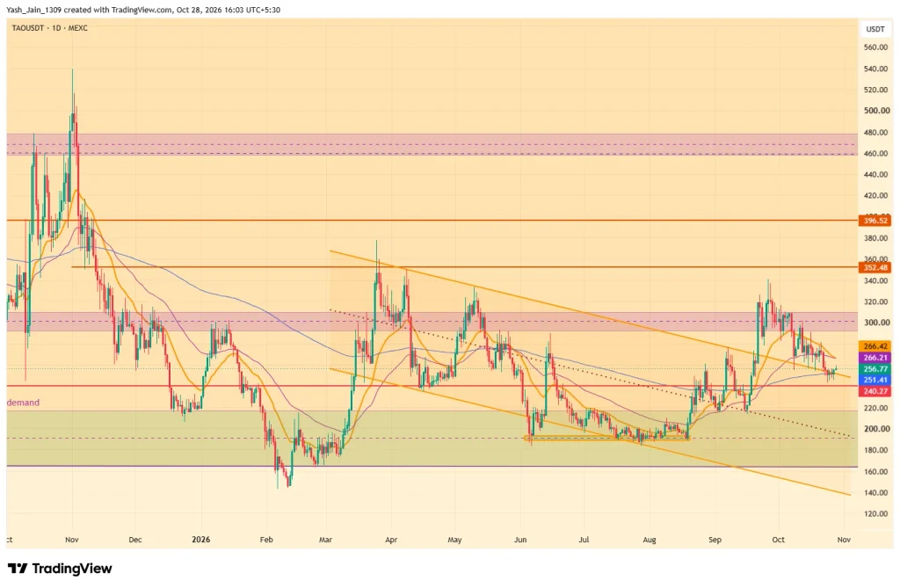Click the 380.00 price axis value
900x588 pixels.
pos(876,238)
